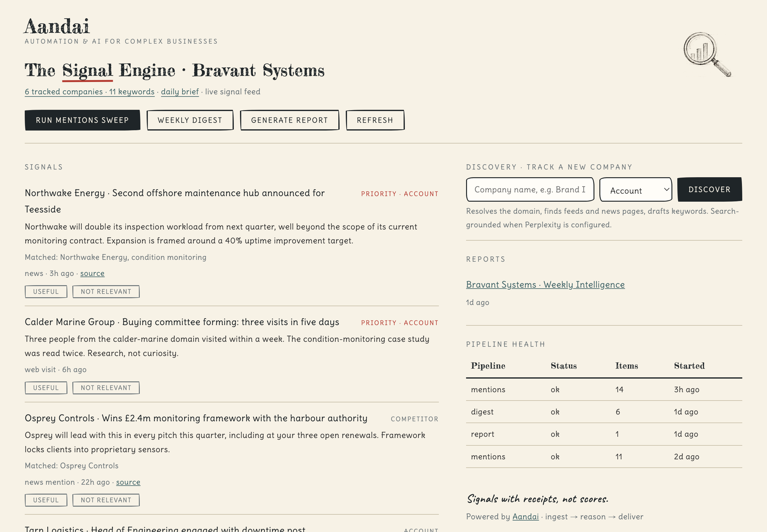This screenshot has width=767, height=532.
Task: Click Priority Account tag on Northwake Energy
Action: click(x=400, y=194)
